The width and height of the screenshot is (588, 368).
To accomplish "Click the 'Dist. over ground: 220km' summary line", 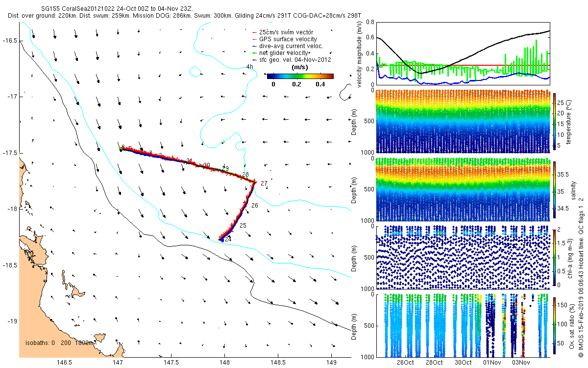I will coord(185,16).
